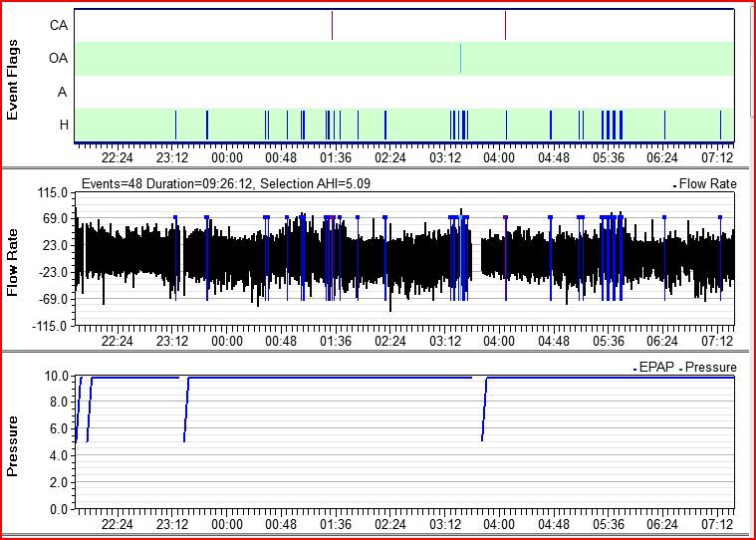Click the first H event flag near 23:12
The height and width of the screenshot is (540, 756).
click(175, 125)
